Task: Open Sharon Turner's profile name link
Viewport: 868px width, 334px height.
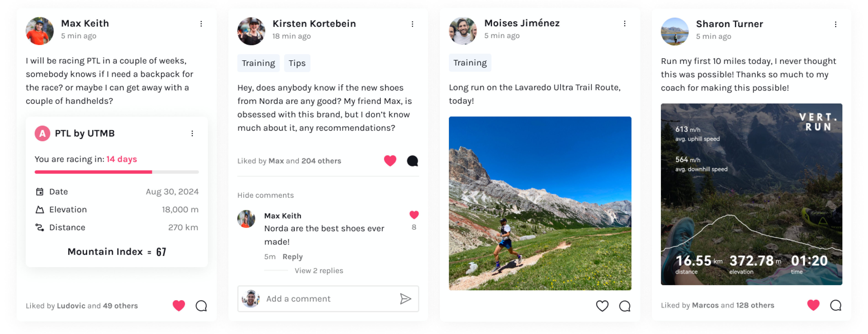Action: (x=729, y=24)
